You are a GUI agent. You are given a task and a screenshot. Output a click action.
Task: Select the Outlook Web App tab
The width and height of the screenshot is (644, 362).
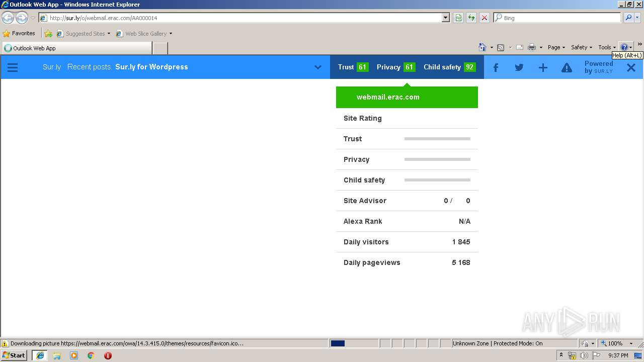tap(77, 48)
